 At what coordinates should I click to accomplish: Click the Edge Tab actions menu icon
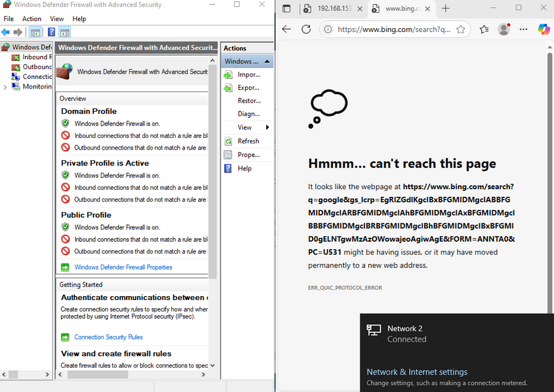[x=287, y=9]
